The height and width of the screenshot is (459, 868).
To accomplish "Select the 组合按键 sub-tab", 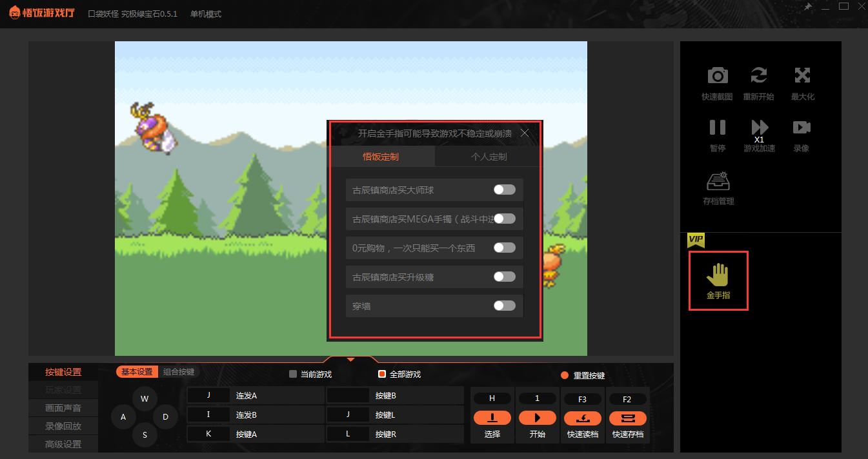I will (179, 372).
